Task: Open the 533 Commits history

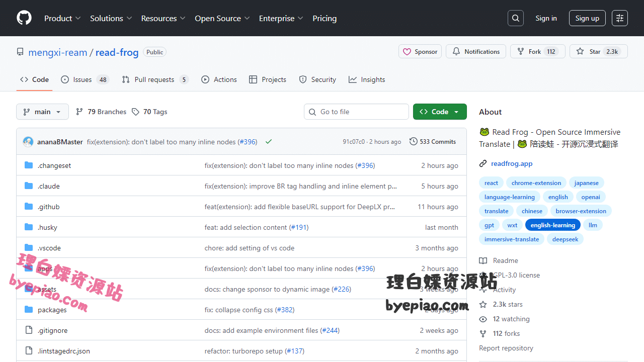Action: tap(433, 142)
